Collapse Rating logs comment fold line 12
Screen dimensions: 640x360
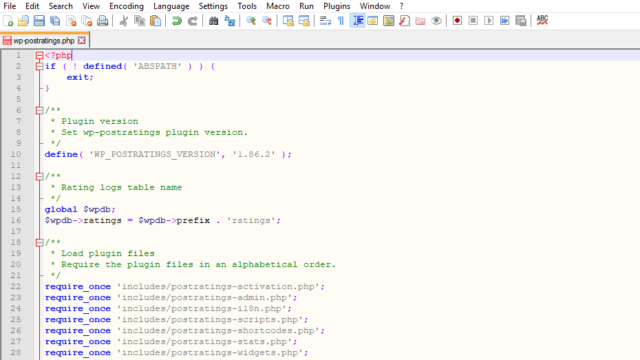pyautogui.click(x=39, y=176)
